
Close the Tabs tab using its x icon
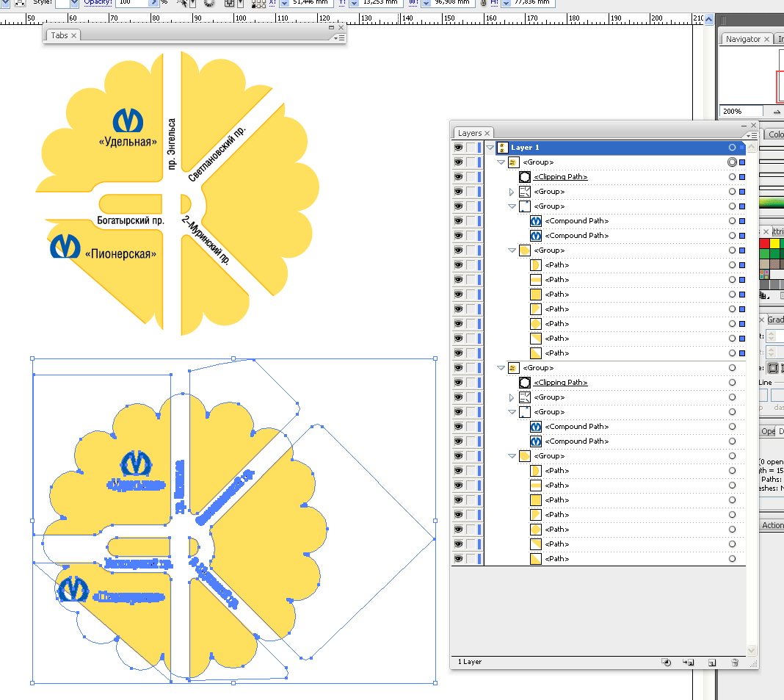pos(73,35)
